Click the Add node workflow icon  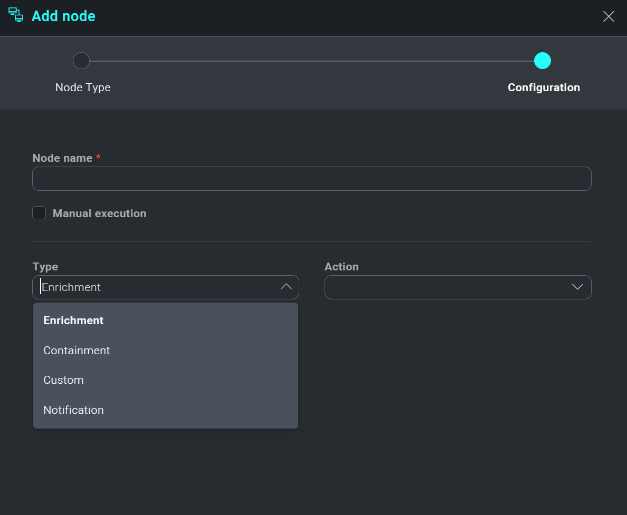click(16, 15)
